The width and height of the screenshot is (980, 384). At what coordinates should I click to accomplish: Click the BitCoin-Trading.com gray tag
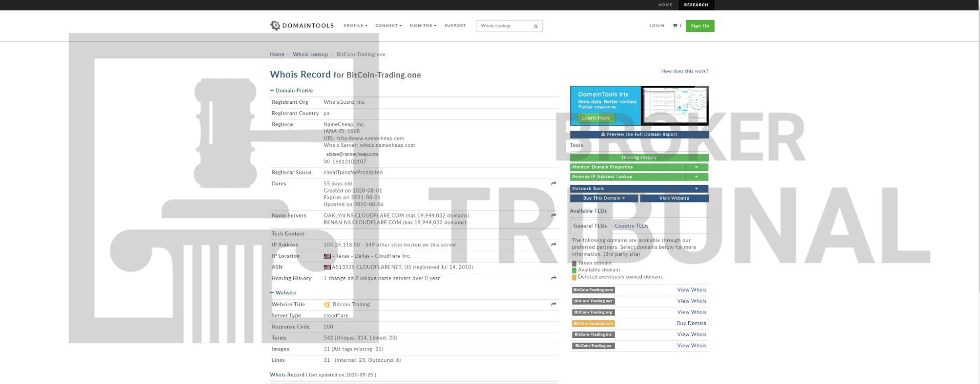[593, 290]
